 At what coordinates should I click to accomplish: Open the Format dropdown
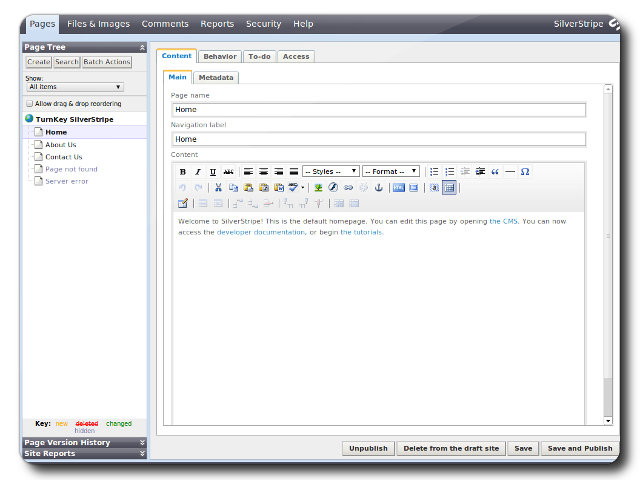click(x=390, y=172)
